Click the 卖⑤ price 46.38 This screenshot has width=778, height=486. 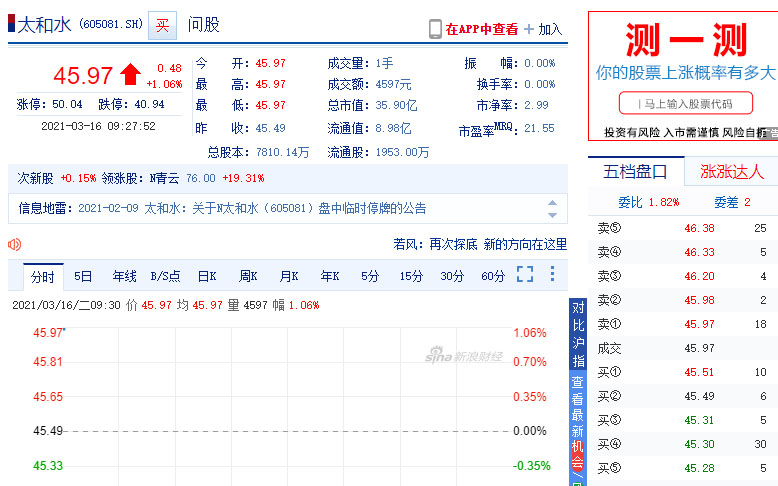[700, 228]
